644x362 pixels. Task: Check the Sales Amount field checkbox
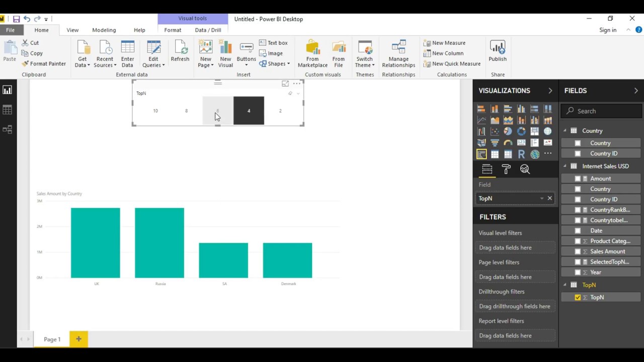pyautogui.click(x=578, y=251)
